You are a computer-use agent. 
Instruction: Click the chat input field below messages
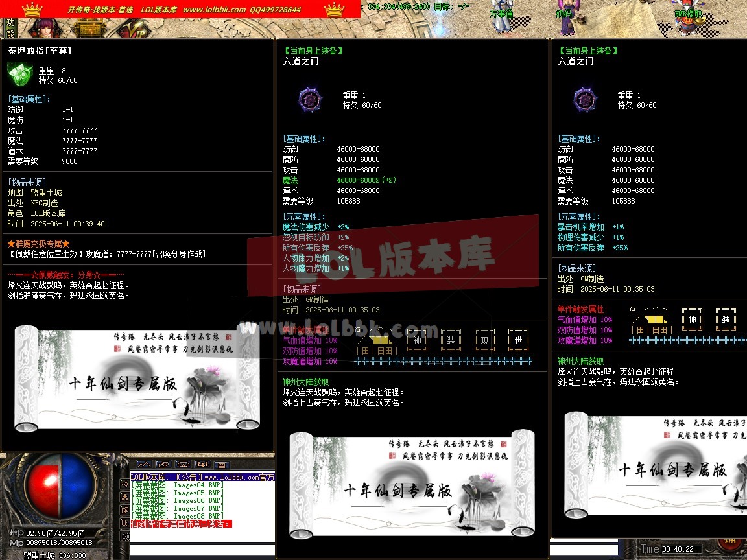click(202, 551)
